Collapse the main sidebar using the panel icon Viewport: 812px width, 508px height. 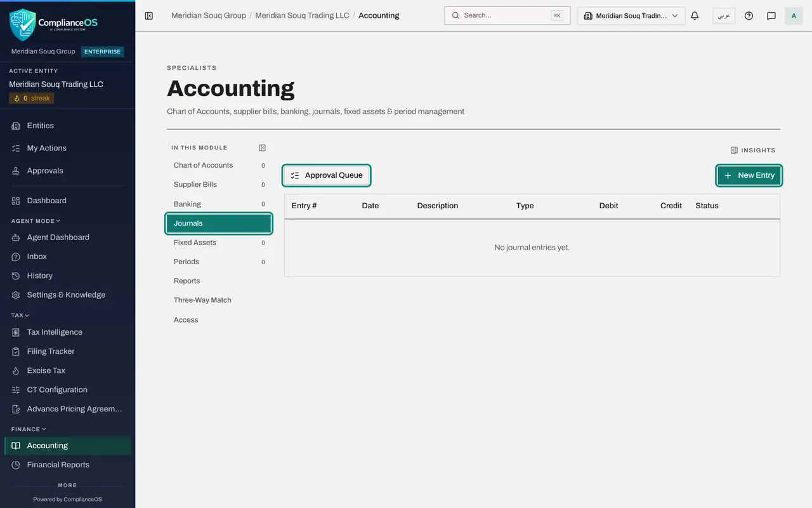(x=149, y=16)
